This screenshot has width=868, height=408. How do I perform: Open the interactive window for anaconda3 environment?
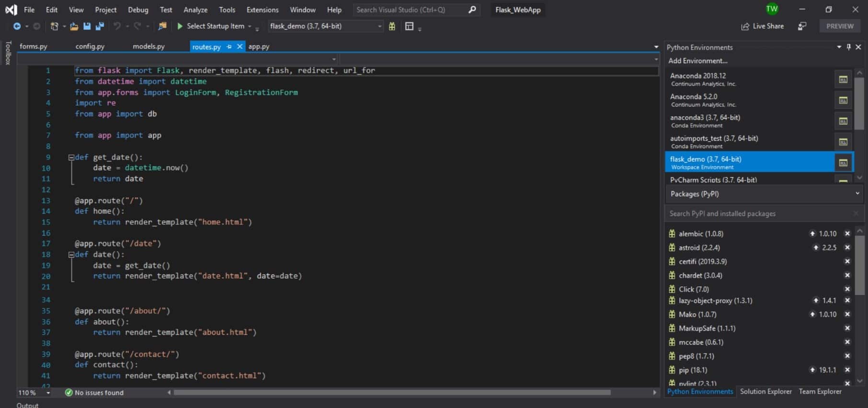click(x=843, y=121)
